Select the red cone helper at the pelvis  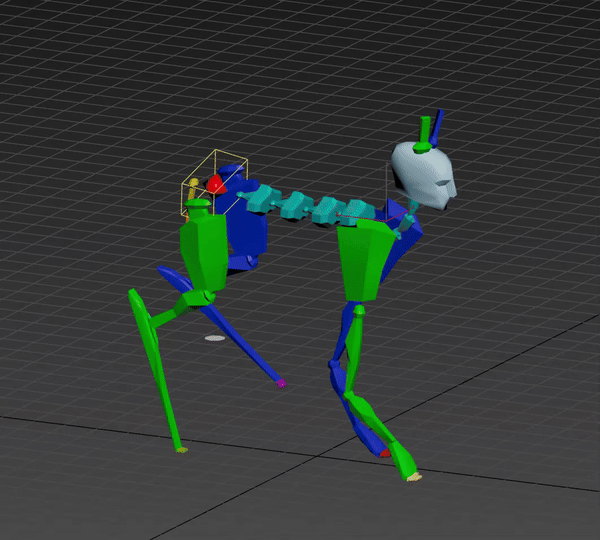[x=216, y=184]
